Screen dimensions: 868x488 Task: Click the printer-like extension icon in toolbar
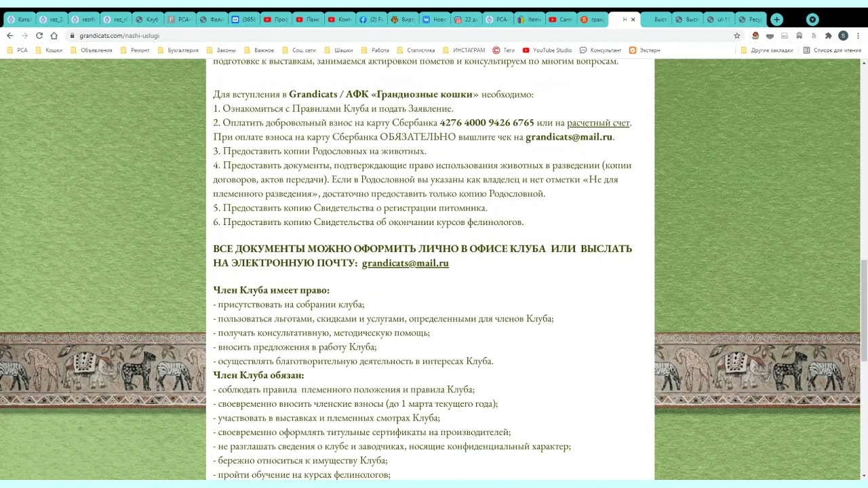785,35
